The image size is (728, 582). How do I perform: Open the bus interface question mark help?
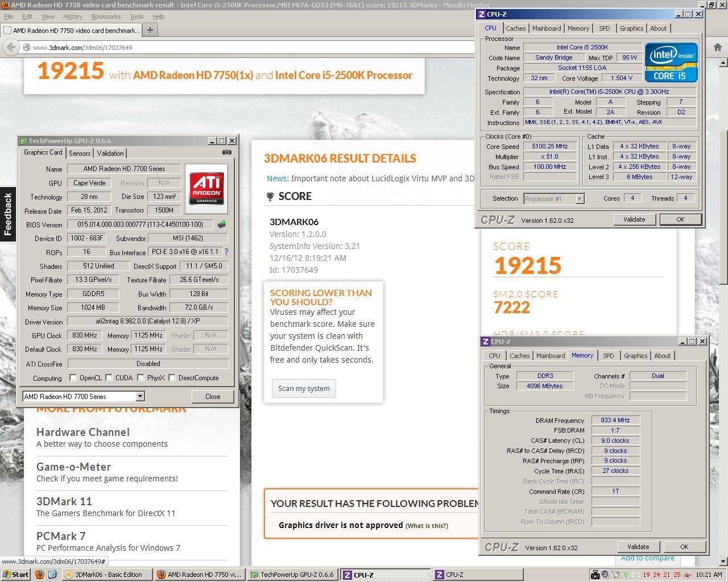pos(226,252)
